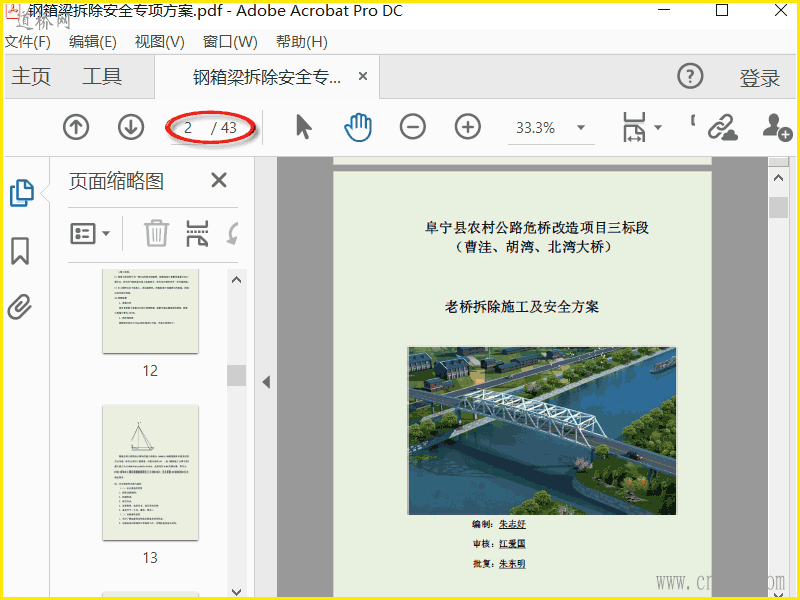
Task: Maximize the Acrobat window
Action: point(722,10)
